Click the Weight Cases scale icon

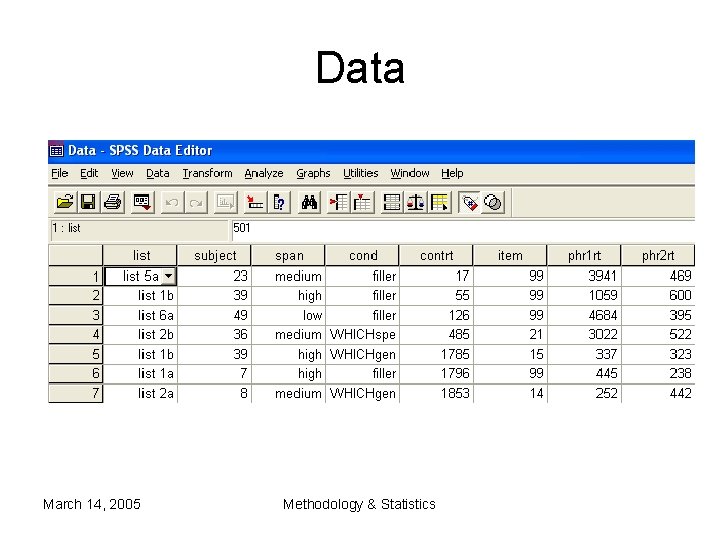[416, 202]
